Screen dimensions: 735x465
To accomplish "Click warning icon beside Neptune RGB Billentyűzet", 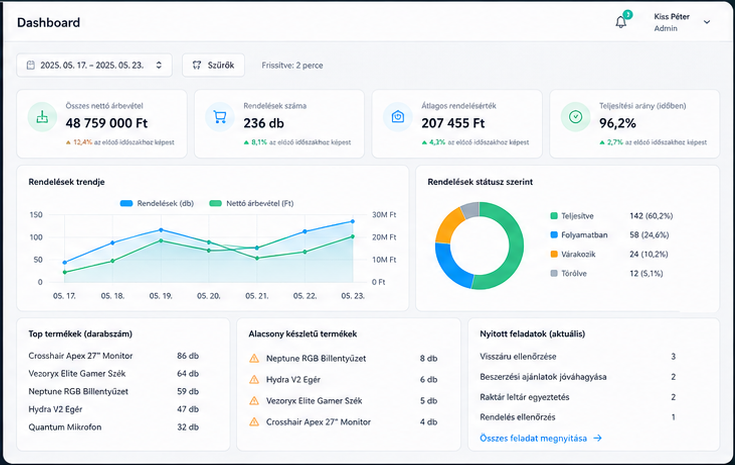I will 254,359.
